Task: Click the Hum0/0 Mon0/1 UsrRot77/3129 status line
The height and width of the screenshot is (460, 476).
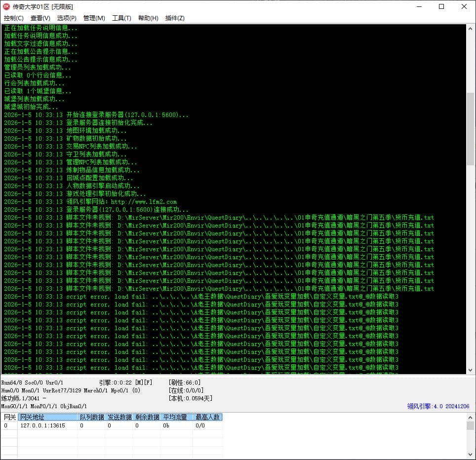Action: pyautogui.click(x=71, y=390)
